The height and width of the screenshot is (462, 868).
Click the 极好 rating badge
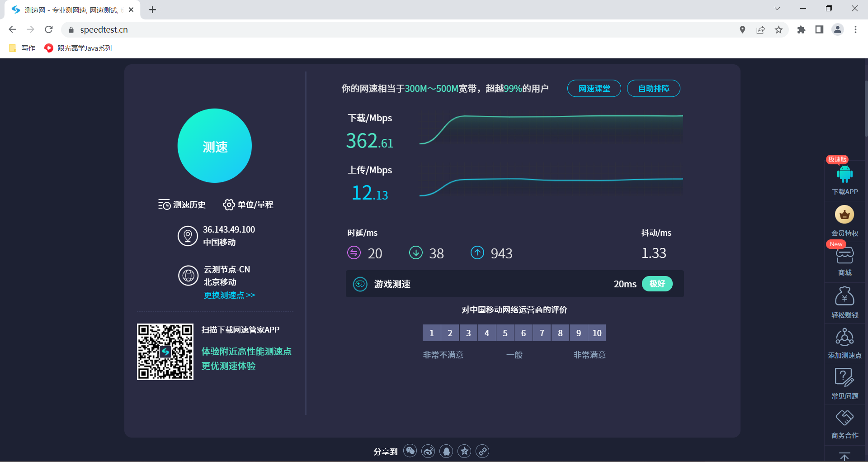pos(657,284)
